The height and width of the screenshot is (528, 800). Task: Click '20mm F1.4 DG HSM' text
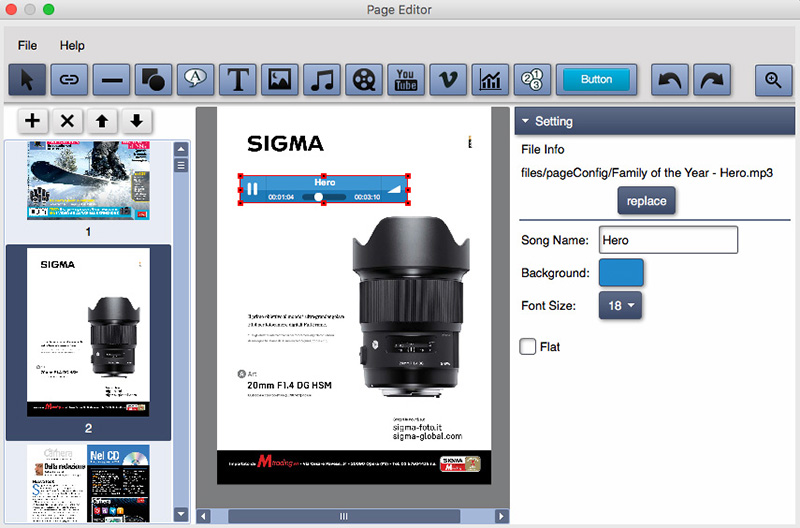coord(289,385)
